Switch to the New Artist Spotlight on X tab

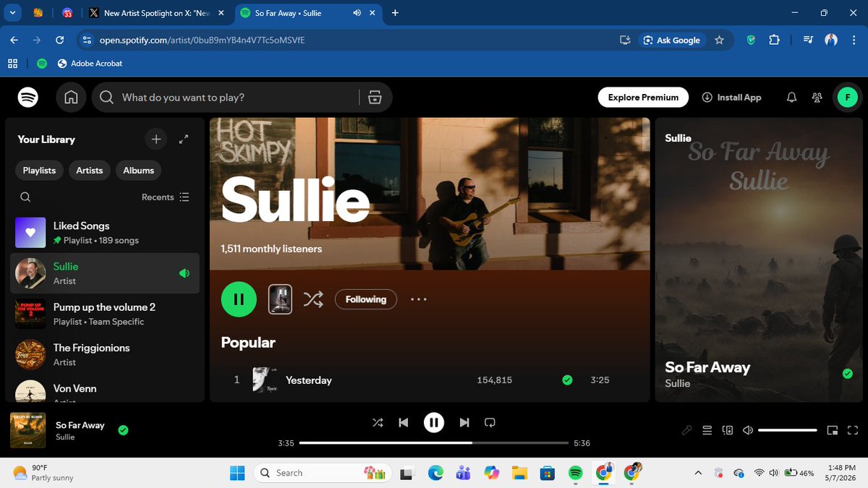pos(158,13)
